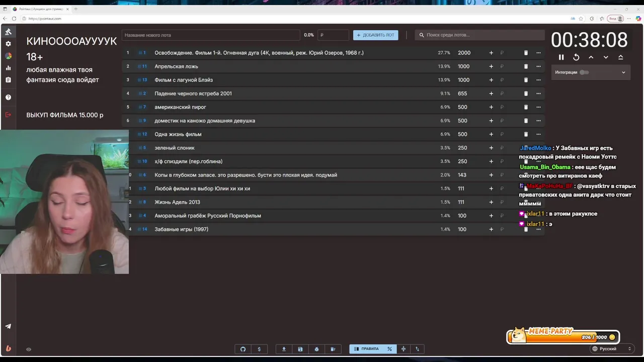
Task: Add amount to 'Забавные игры (1997)' with plus
Action: pyautogui.click(x=491, y=229)
